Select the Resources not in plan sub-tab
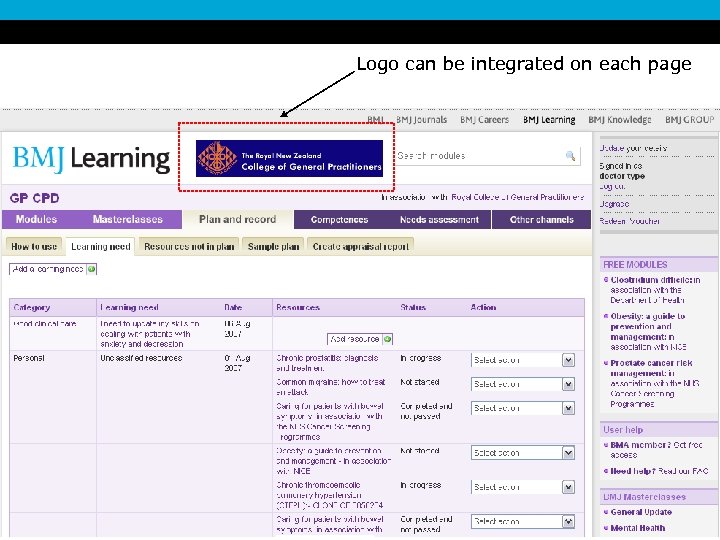The height and width of the screenshot is (540, 720). [189, 247]
